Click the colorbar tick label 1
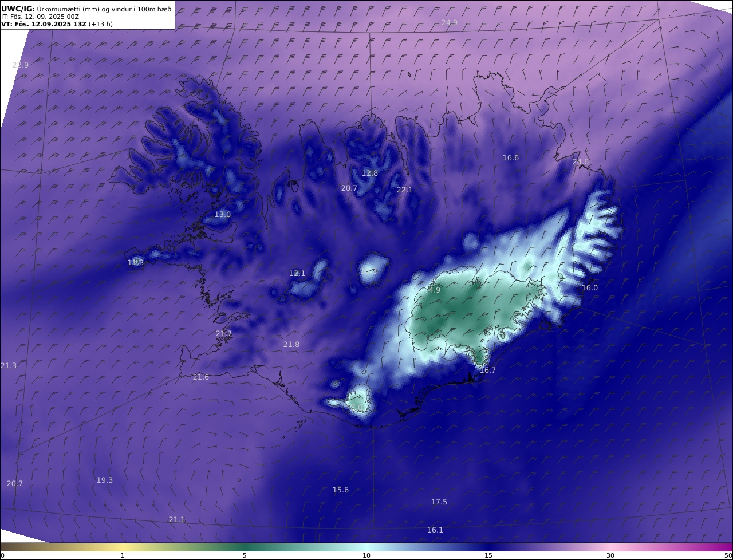This screenshot has width=733, height=560. click(123, 555)
